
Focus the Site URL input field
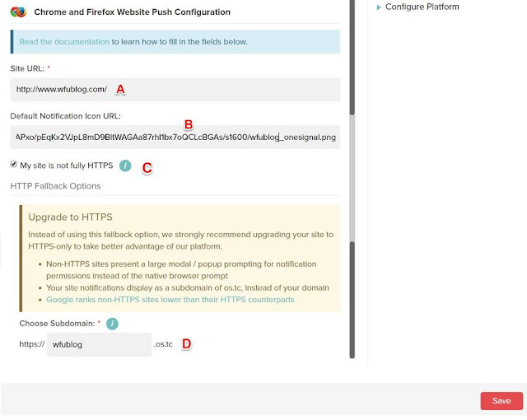point(175,90)
